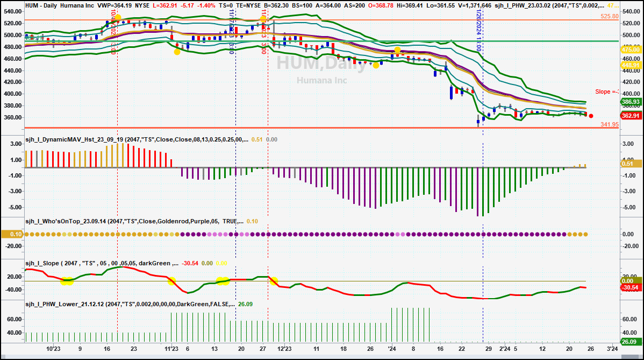The height and width of the screenshot is (360, 644).
Task: Click the red last-price dot on chart
Action: tap(591, 116)
